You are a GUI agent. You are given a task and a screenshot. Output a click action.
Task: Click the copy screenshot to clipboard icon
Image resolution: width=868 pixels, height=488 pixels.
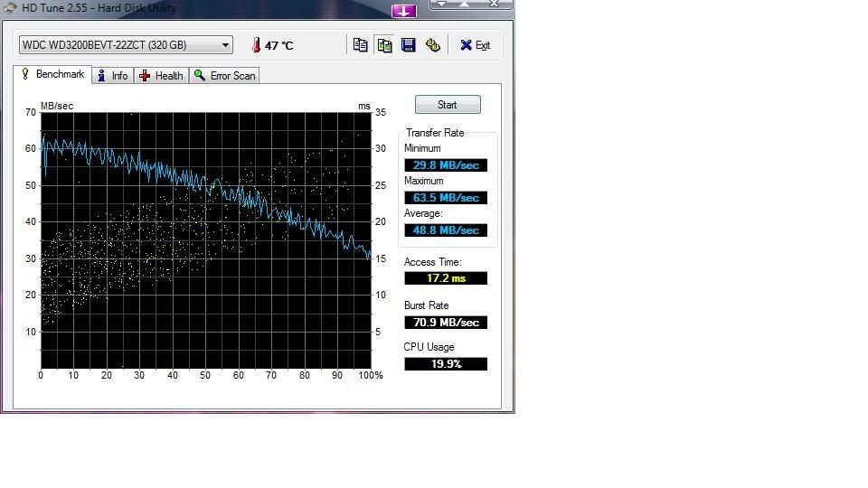tap(384, 45)
